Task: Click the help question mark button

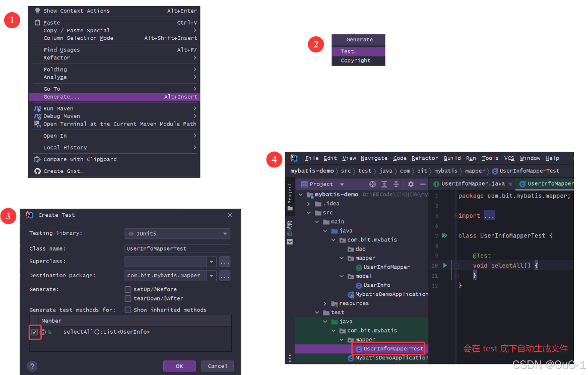Action: (x=32, y=366)
